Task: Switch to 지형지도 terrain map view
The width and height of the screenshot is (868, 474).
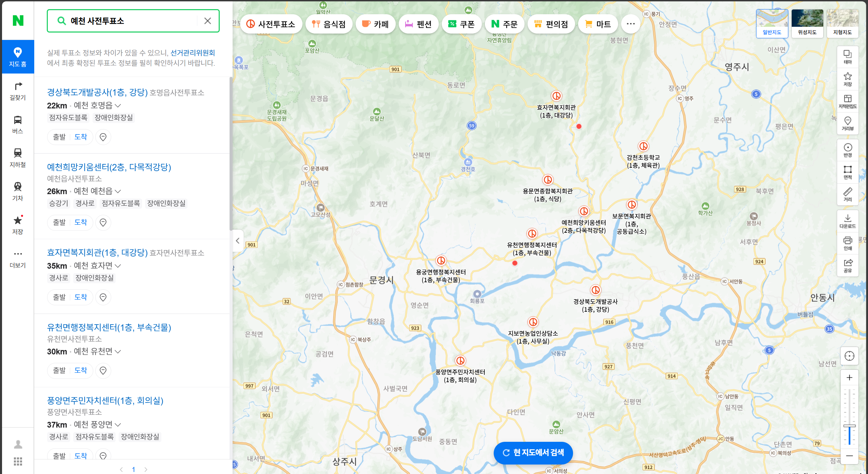Action: [x=842, y=23]
